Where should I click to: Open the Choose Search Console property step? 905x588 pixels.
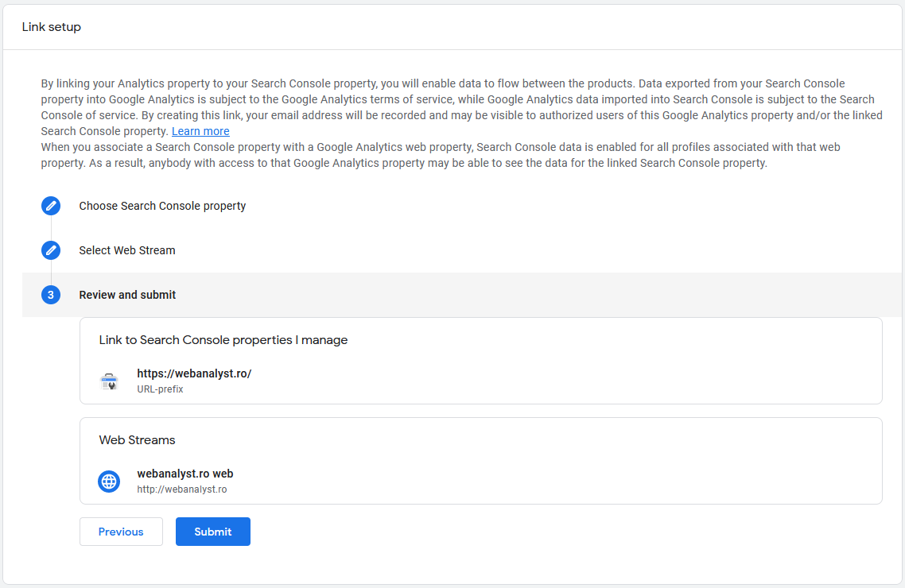(162, 206)
